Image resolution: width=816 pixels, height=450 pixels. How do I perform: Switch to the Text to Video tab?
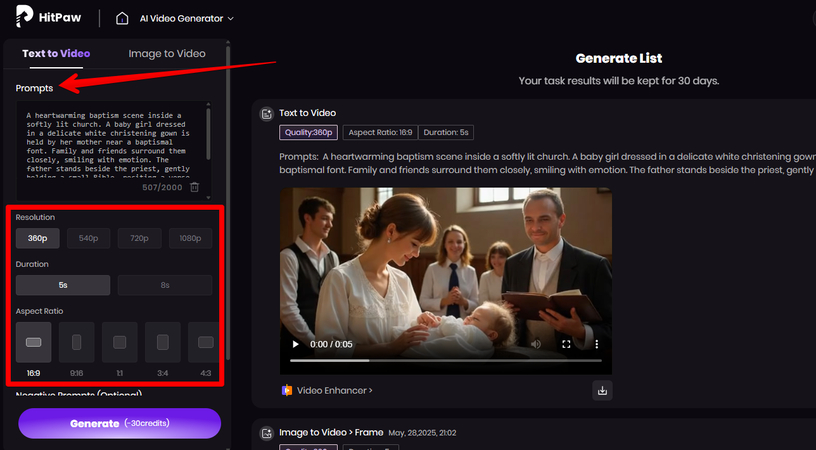pyautogui.click(x=56, y=54)
